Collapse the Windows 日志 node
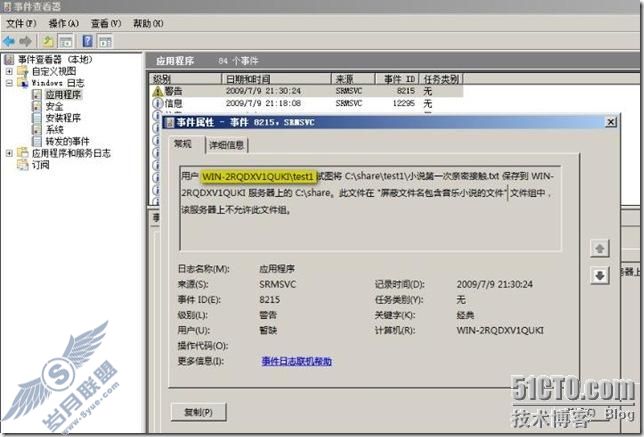 tap(9, 83)
